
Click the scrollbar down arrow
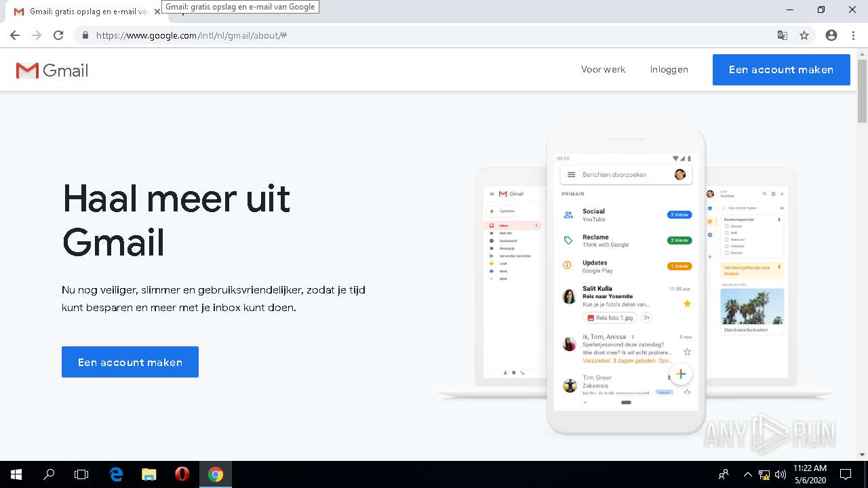pyautogui.click(x=862, y=455)
